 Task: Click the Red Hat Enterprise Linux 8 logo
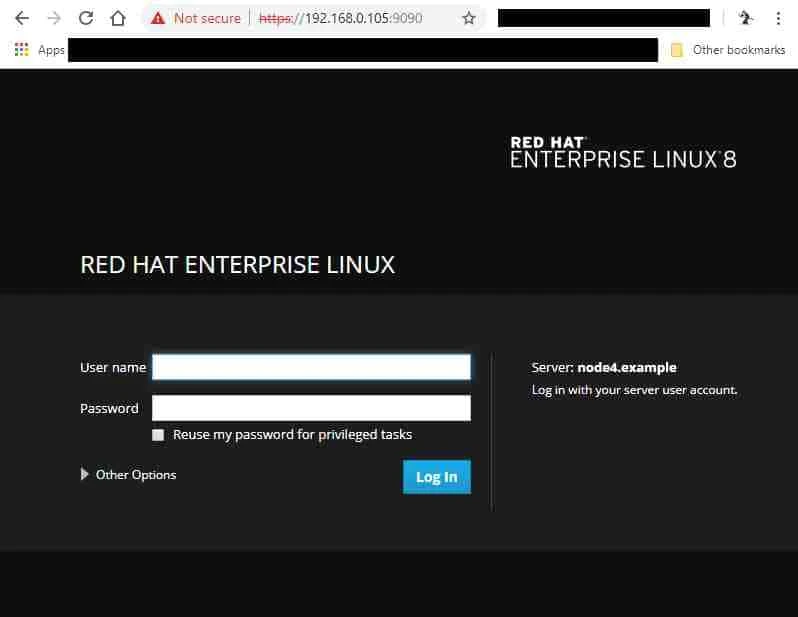(x=623, y=152)
